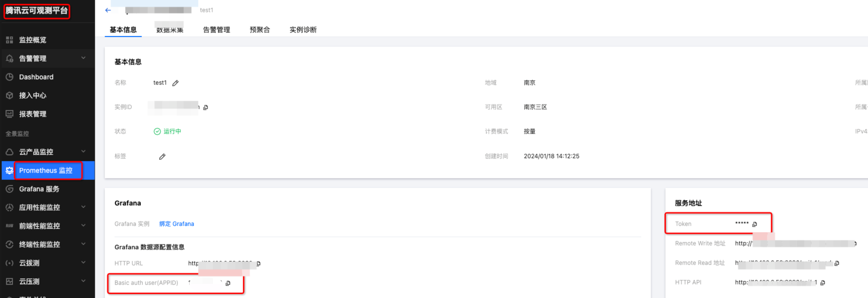Viewport: 868px width, 298px height.
Task: Copy the Grafana HTTP URL
Action: [x=258, y=264]
